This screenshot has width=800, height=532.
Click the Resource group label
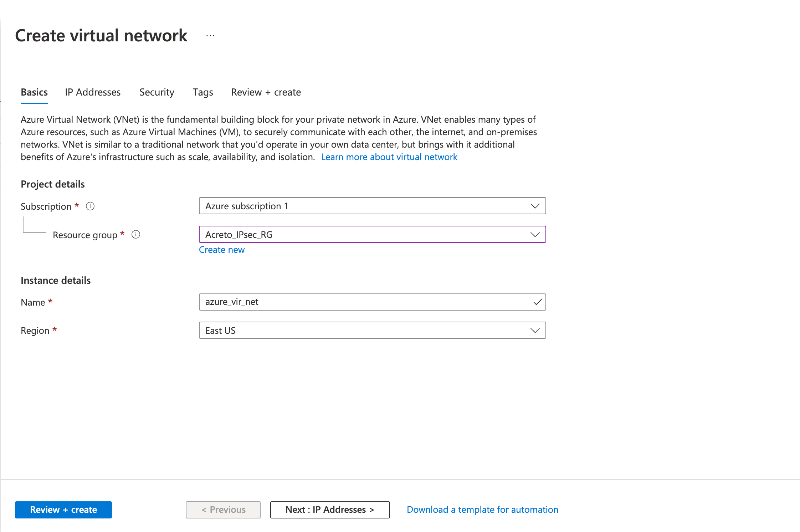click(85, 235)
